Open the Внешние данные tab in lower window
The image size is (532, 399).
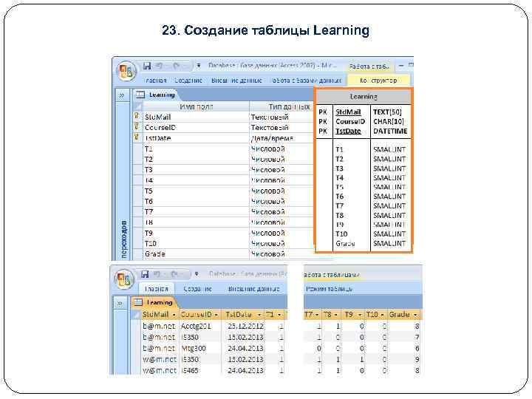[x=253, y=289]
